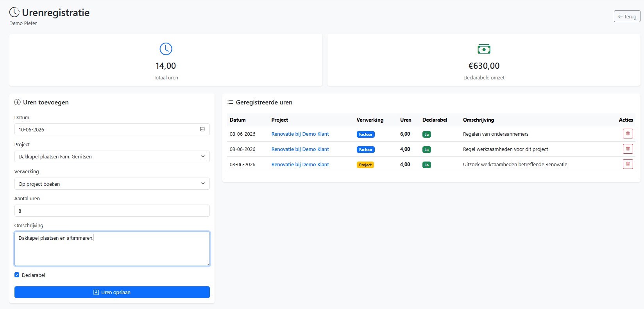Click the clock icon above Totaal uren

[x=166, y=49]
